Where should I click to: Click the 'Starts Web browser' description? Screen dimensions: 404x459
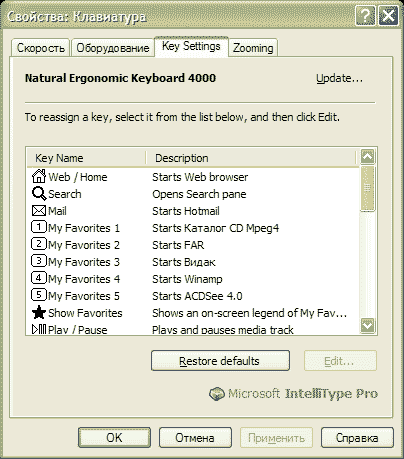pos(200,177)
